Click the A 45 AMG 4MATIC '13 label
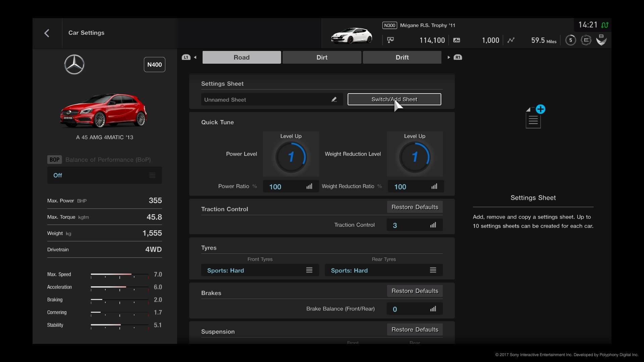This screenshot has height=362, width=644. click(104, 137)
